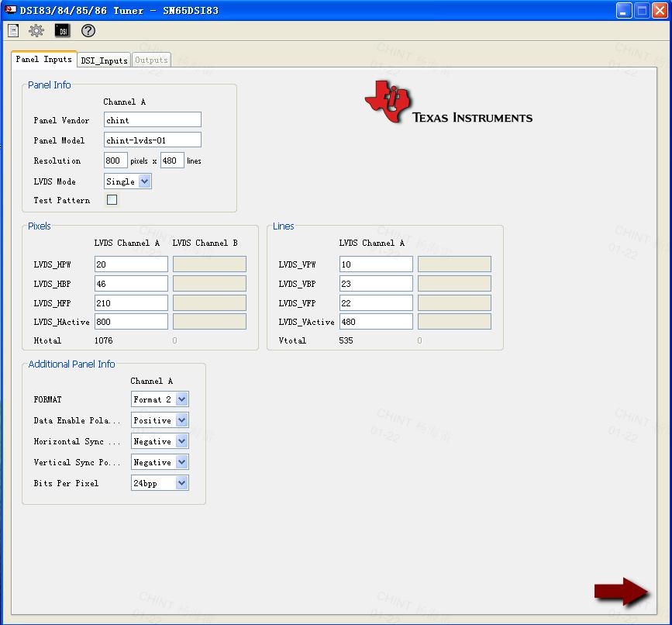
Task: Click the resolution pixels field showing 800
Action: pyautogui.click(x=115, y=161)
